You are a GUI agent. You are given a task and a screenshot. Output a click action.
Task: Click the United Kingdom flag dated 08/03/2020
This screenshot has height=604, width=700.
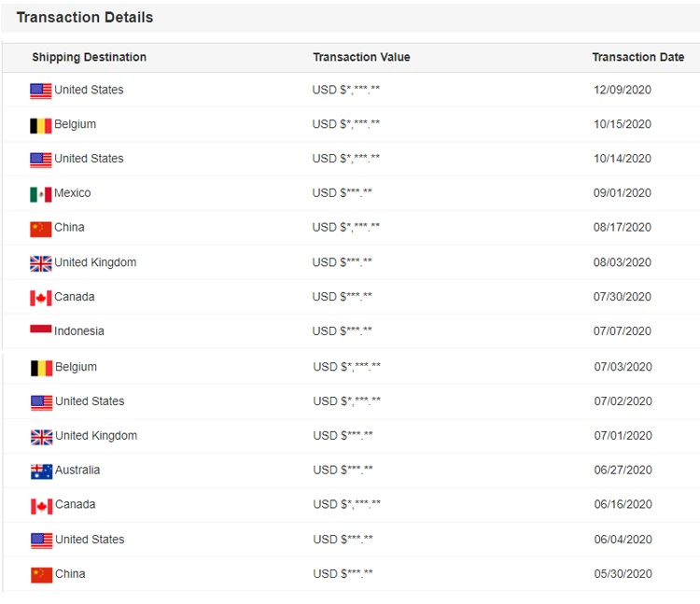40,263
